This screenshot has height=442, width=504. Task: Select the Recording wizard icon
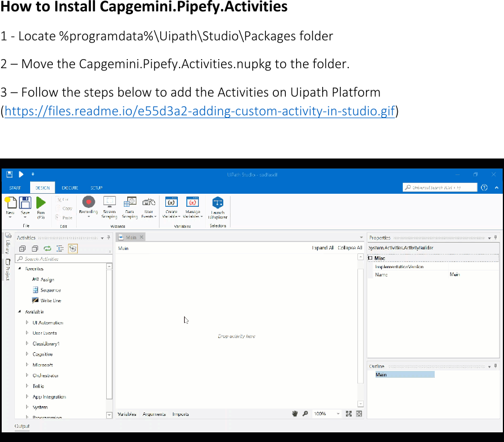pyautogui.click(x=89, y=203)
